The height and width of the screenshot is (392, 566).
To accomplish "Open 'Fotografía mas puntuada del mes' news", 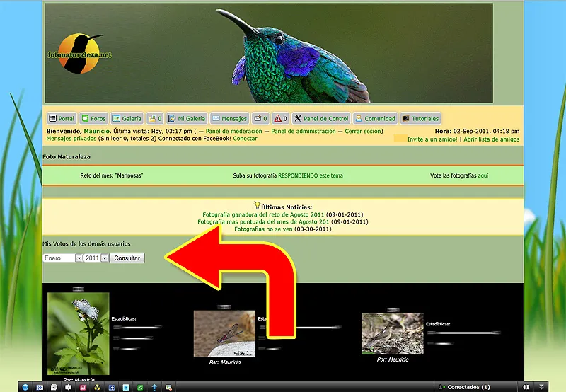I will pyautogui.click(x=263, y=221).
